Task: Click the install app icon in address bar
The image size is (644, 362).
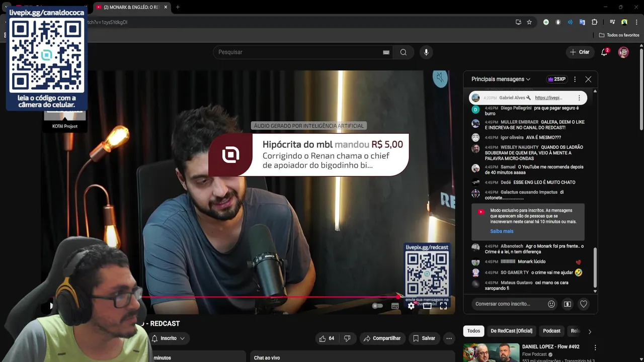Action: pyautogui.click(x=518, y=22)
